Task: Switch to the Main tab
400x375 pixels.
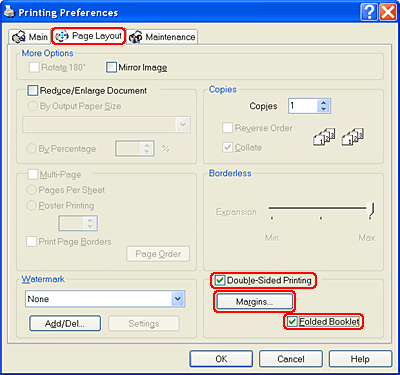Action: [30, 37]
